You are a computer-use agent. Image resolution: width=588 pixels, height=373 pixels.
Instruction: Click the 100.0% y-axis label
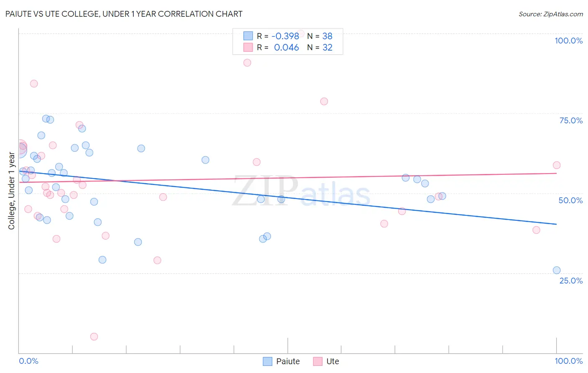(x=568, y=41)
